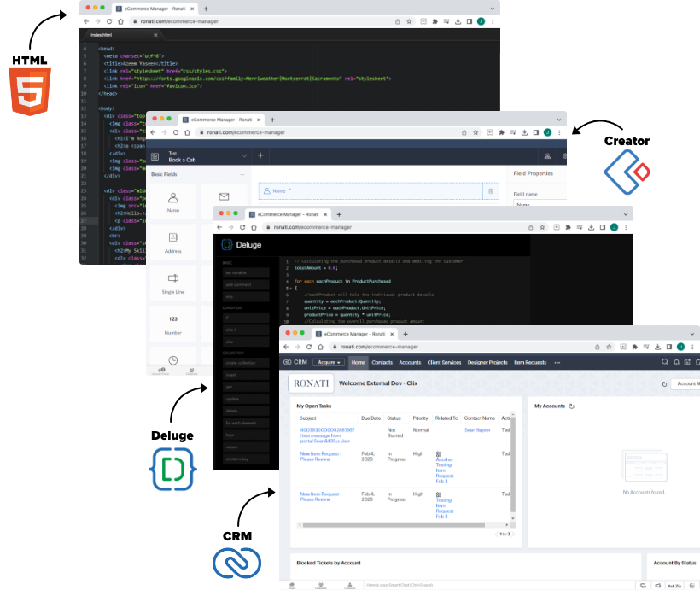Click the Account dropdown button at the CRM right edge
Viewport: 700px width, 590px height.
pyautogui.click(x=686, y=383)
